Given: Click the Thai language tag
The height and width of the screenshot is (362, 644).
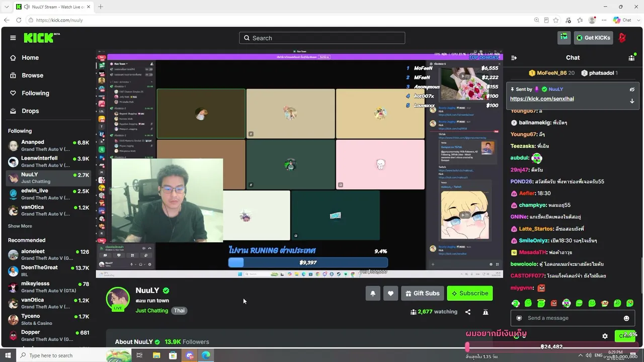Looking at the screenshot, I should [180, 311].
